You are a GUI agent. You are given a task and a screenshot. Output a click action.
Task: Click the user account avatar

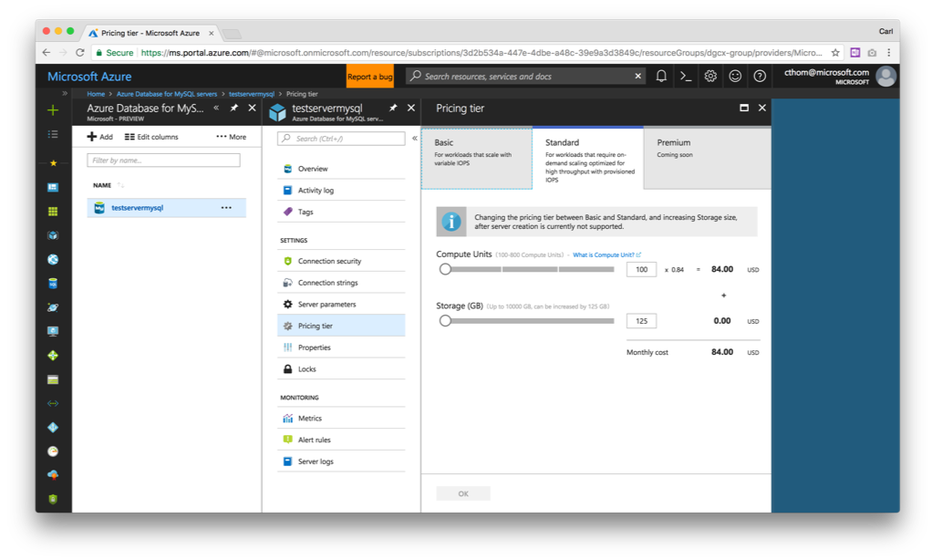885,76
